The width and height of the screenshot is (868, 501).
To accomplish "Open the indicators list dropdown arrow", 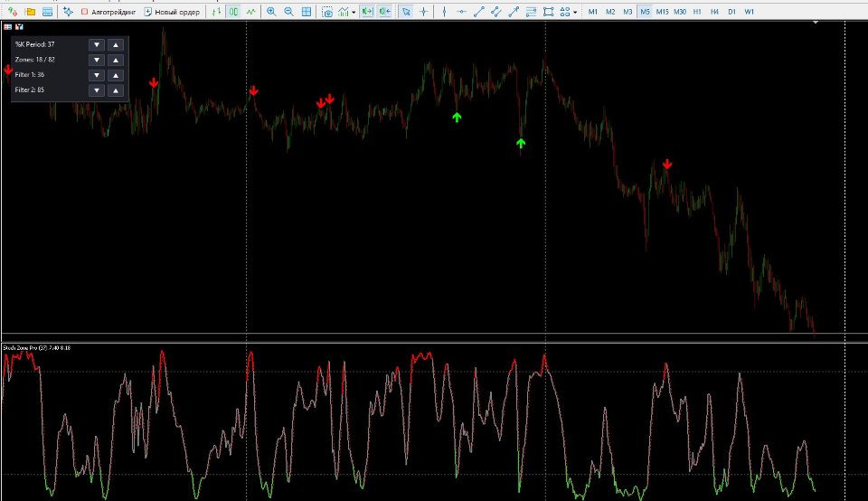I will 354,12.
